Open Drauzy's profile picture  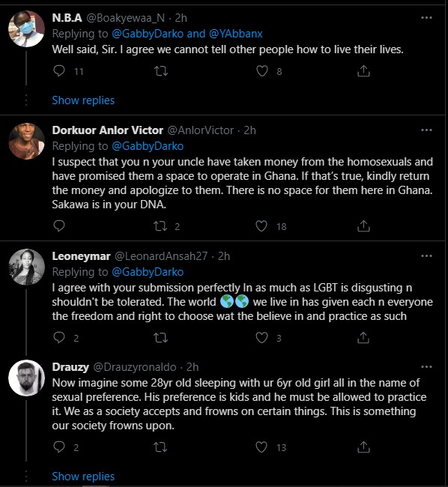point(27,378)
